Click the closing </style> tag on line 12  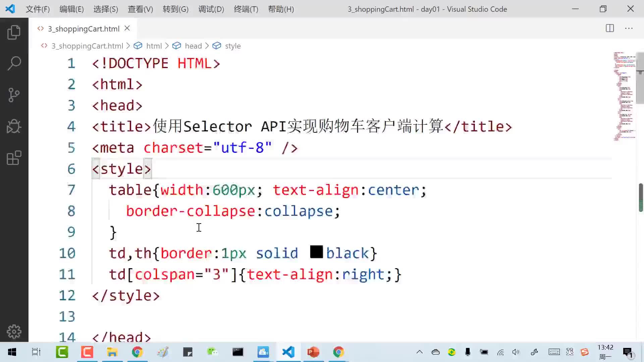click(126, 296)
